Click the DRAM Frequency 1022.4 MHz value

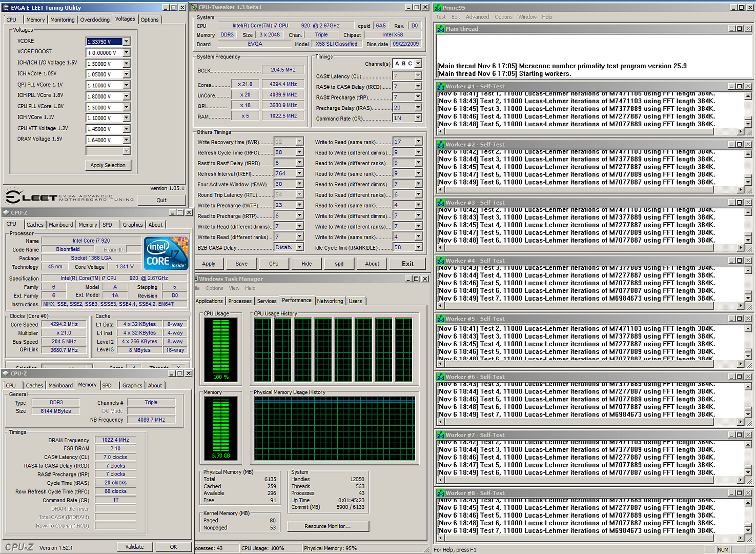click(115, 440)
